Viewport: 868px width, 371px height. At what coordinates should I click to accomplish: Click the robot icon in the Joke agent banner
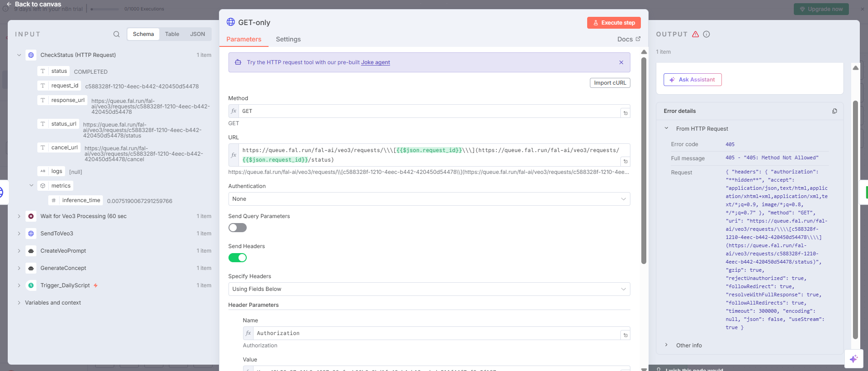238,62
